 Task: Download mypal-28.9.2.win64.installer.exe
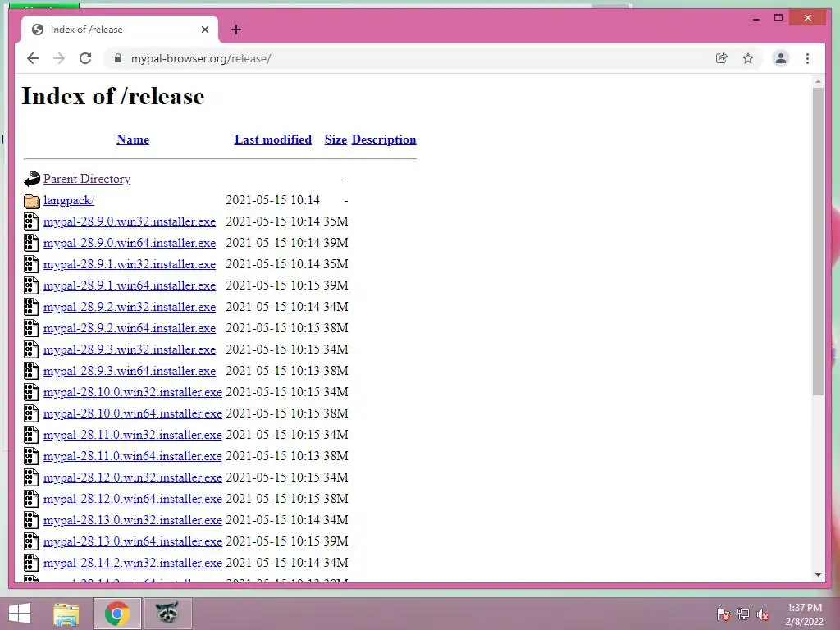(x=130, y=328)
